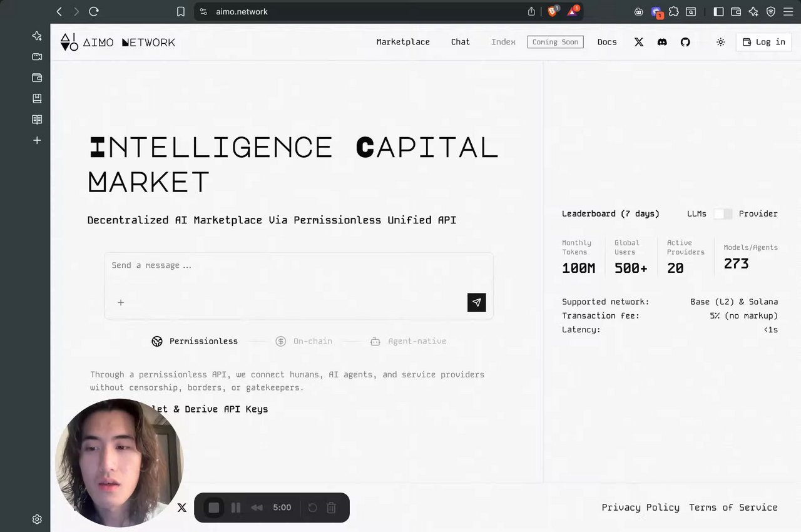Click the LLMs label by the leaderboard switch

pyautogui.click(x=696, y=213)
